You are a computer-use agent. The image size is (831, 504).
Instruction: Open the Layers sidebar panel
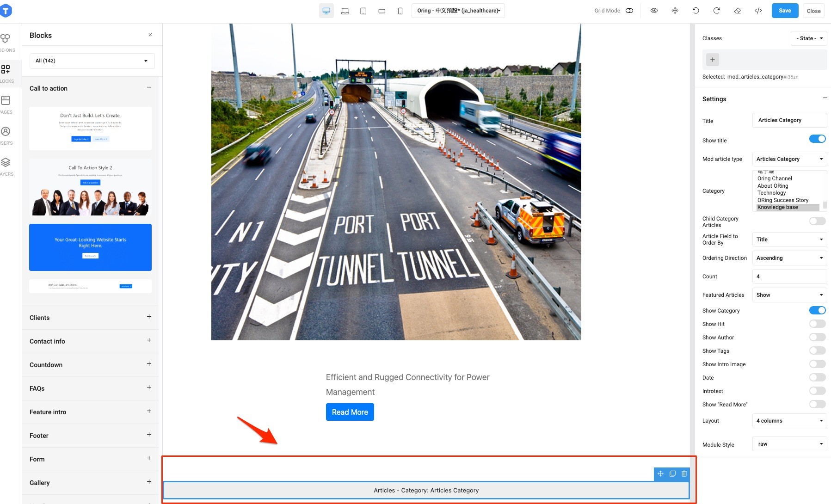(x=6, y=166)
